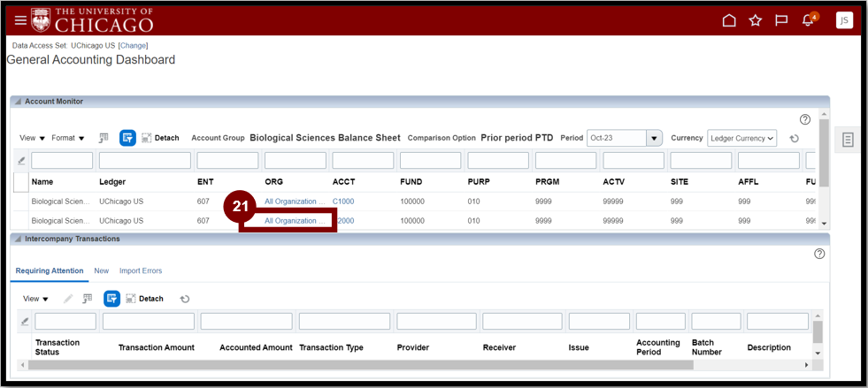868x388 pixels.
Task: Clear Account Monitor filters eraser icon
Action: pos(21,161)
